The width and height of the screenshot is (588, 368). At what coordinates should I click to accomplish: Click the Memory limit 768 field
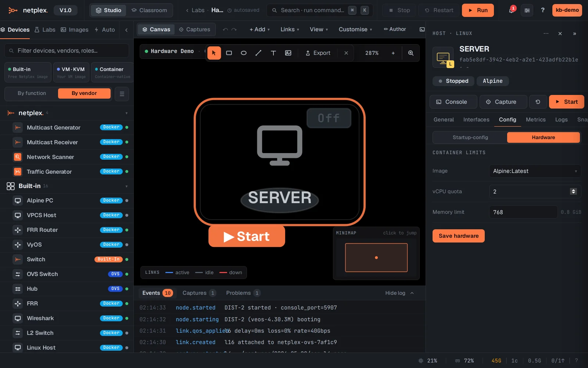coord(523,212)
